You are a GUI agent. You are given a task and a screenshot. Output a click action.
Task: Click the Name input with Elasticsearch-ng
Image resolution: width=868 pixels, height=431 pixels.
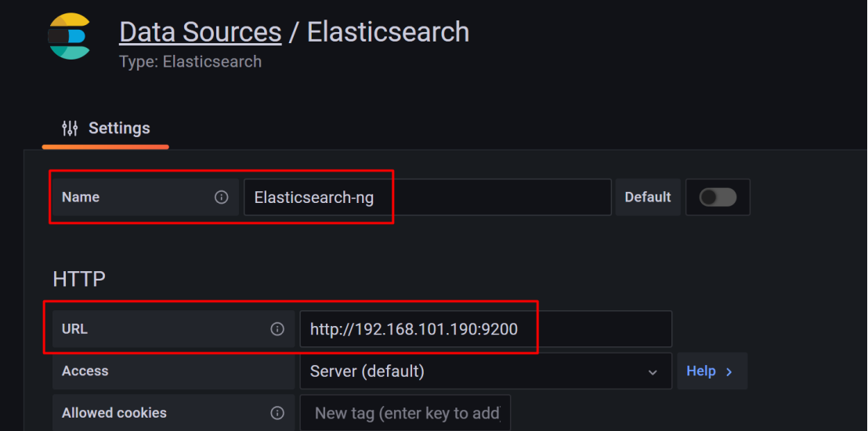[x=428, y=197]
